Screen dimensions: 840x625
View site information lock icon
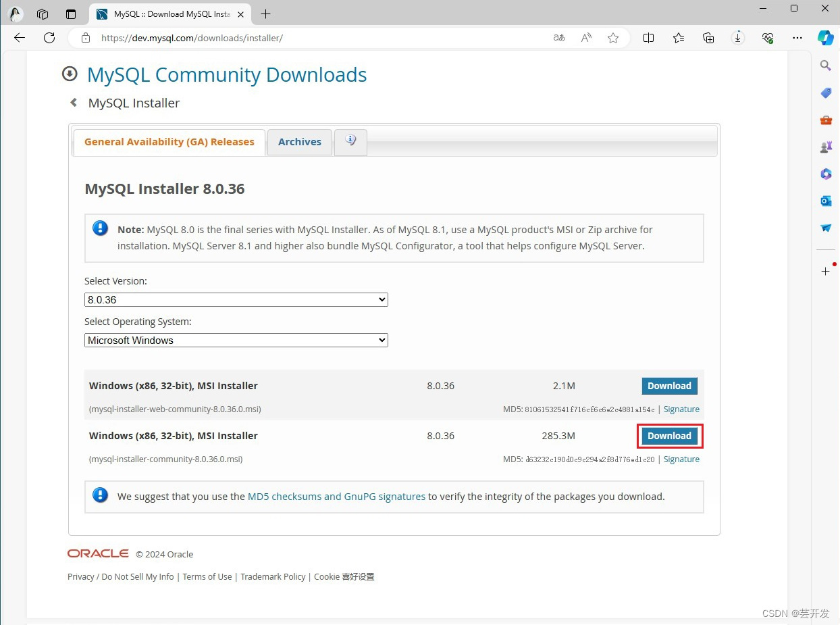click(86, 39)
